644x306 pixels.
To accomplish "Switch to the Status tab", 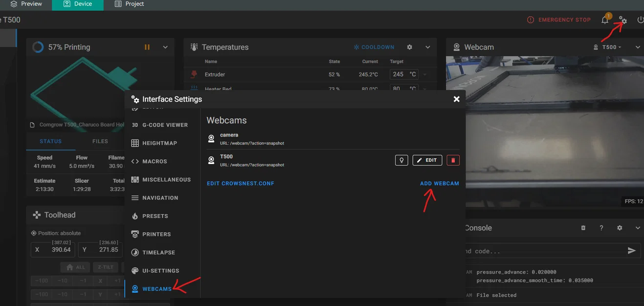I will click(51, 141).
